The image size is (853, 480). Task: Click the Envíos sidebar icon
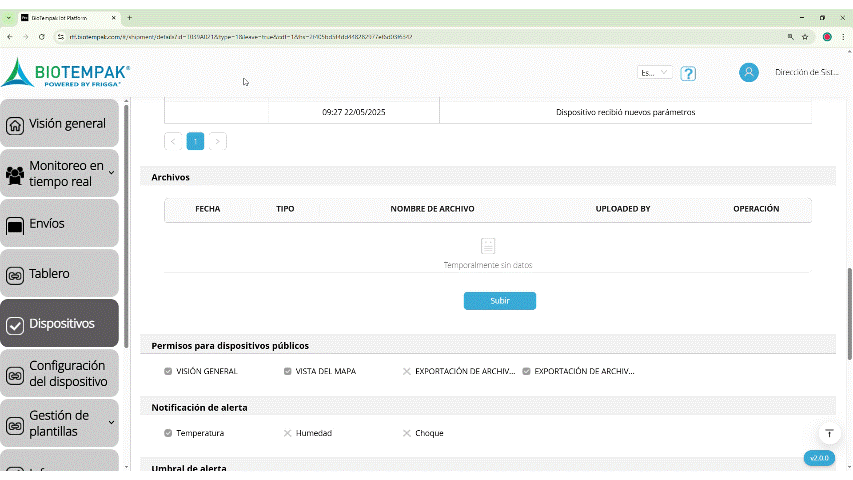(x=15, y=225)
